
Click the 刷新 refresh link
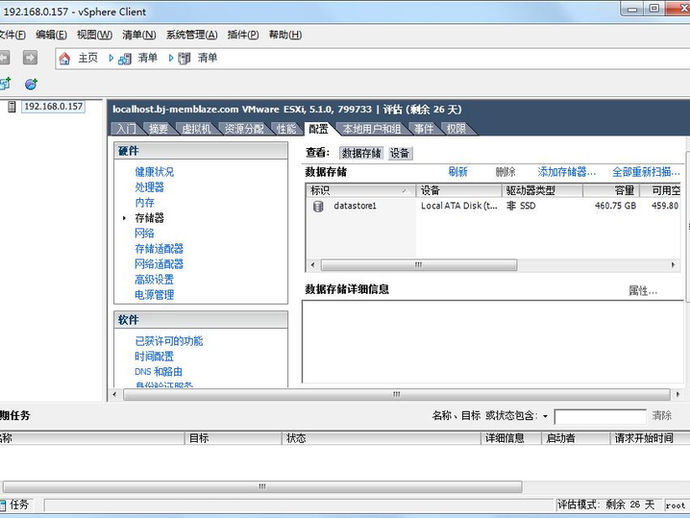(x=458, y=172)
